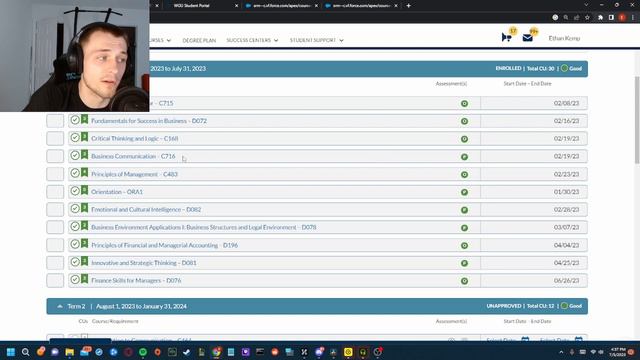Open the browser side panel icon
640x360 pixels.
611,18
